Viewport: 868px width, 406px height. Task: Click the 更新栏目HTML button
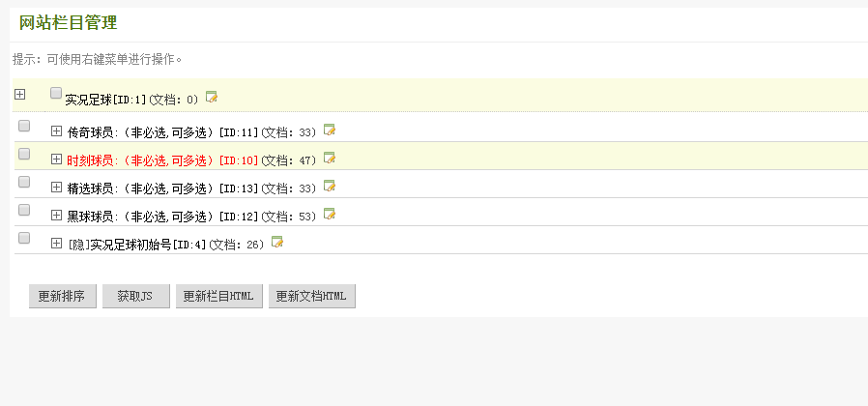(x=218, y=297)
